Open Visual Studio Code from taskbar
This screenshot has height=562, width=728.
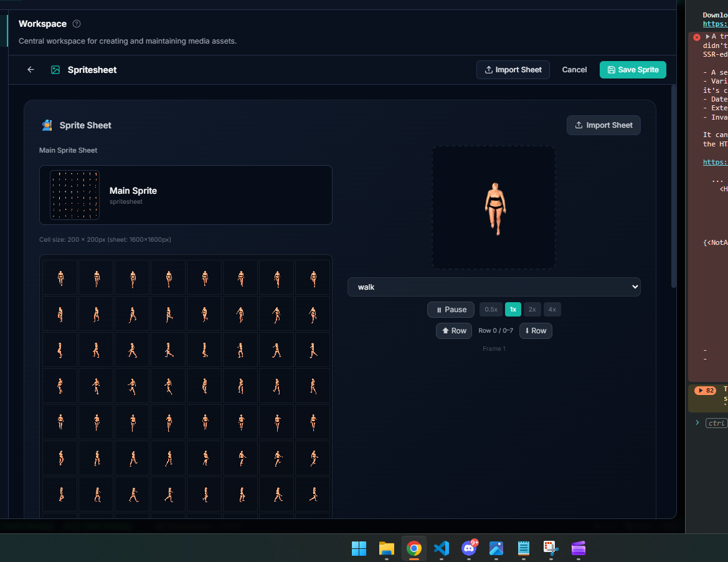[441, 548]
